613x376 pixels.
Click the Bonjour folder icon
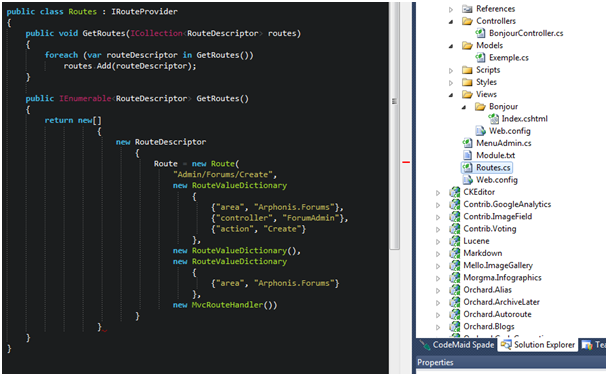[x=480, y=106]
